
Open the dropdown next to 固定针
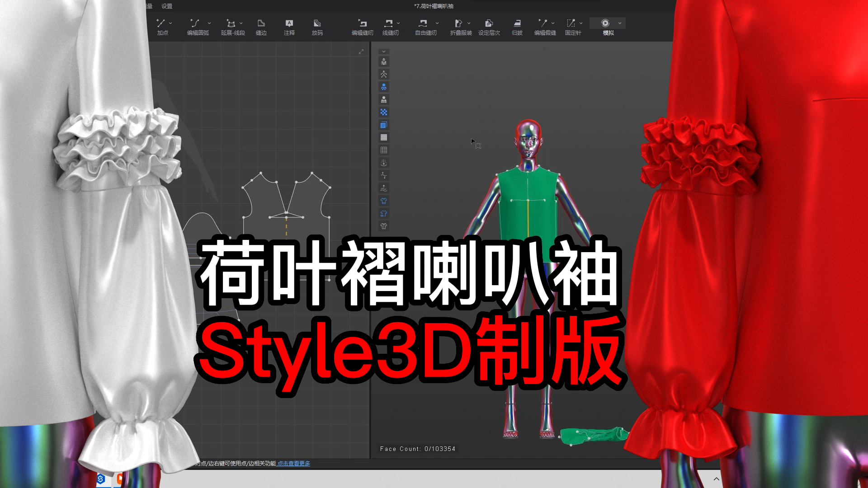[581, 23]
